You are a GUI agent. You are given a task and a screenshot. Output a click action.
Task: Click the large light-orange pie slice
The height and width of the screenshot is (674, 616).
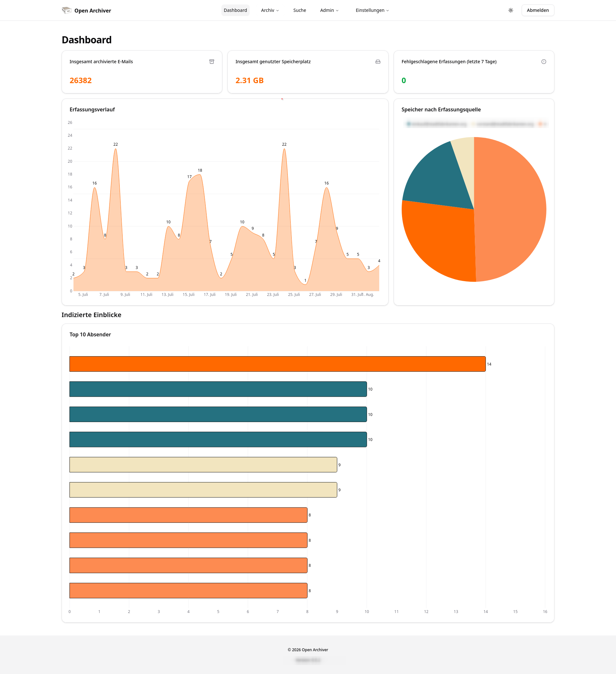pyautogui.click(x=511, y=209)
